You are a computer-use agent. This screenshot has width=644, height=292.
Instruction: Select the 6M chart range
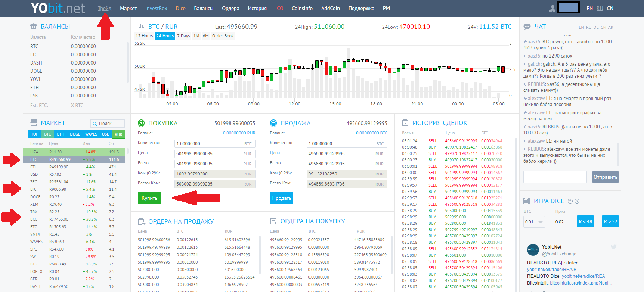click(206, 36)
